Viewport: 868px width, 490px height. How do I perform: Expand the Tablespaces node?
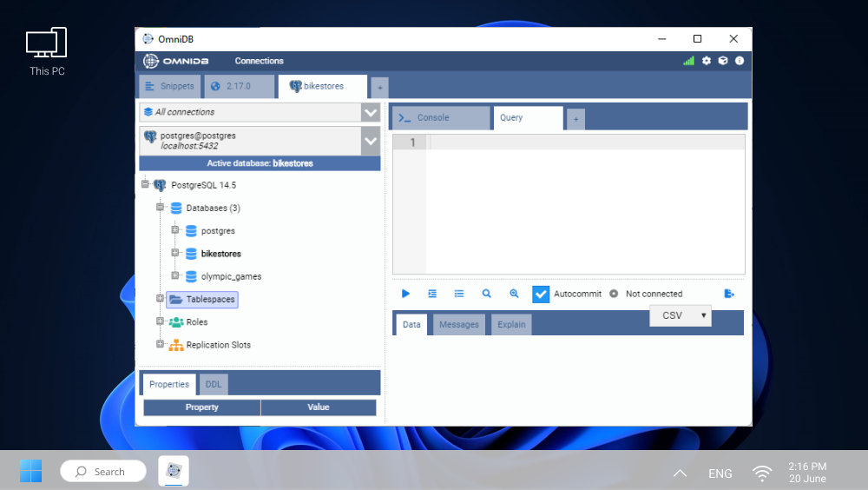(x=160, y=298)
